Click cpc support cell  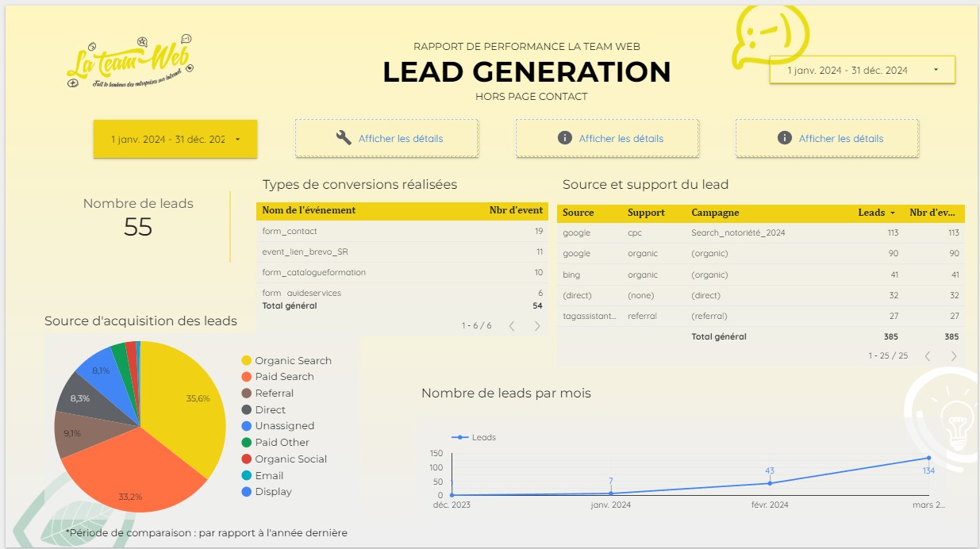pyautogui.click(x=635, y=233)
